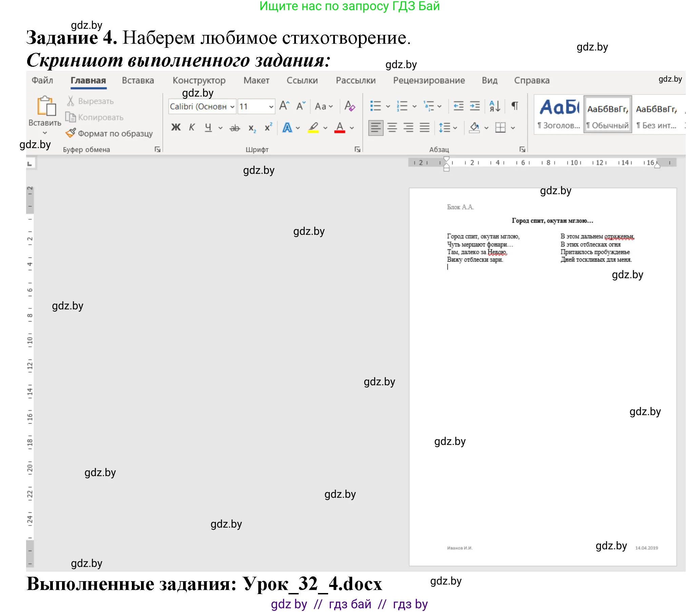
Task: Click the bulleted list icon
Action: tap(376, 106)
